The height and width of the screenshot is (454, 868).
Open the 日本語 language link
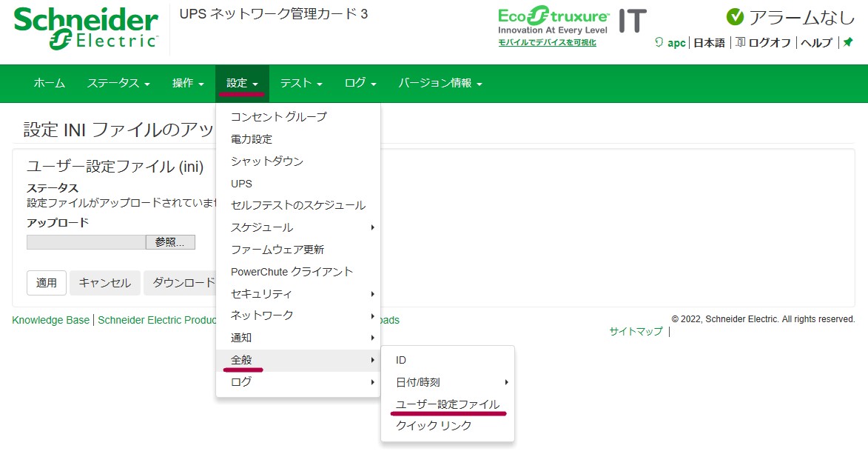709,43
